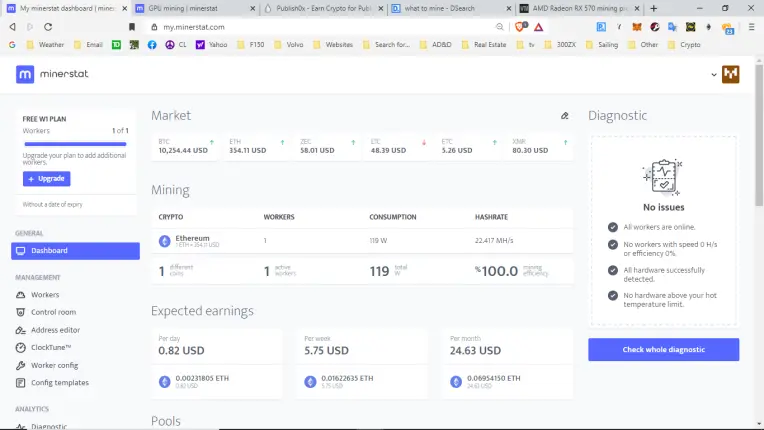Click the 5.75 USD per week earnings
The width and height of the screenshot is (764, 430).
pyautogui.click(x=326, y=351)
